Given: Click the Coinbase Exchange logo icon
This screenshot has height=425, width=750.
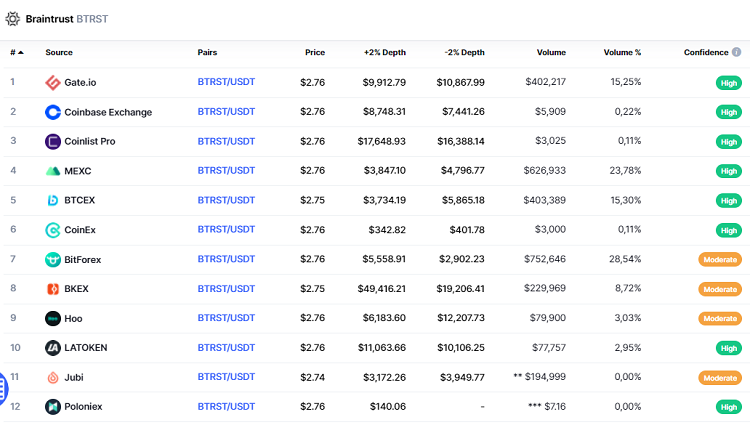Looking at the screenshot, I should (53, 112).
